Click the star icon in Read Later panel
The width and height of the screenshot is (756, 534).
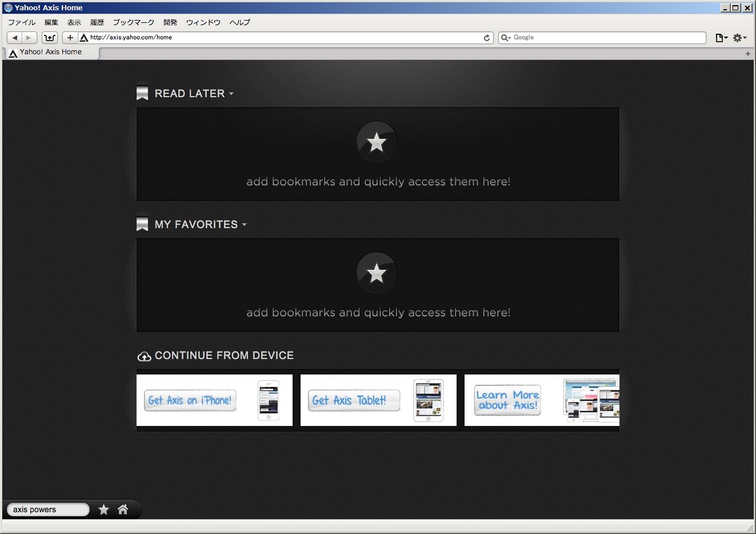377,142
